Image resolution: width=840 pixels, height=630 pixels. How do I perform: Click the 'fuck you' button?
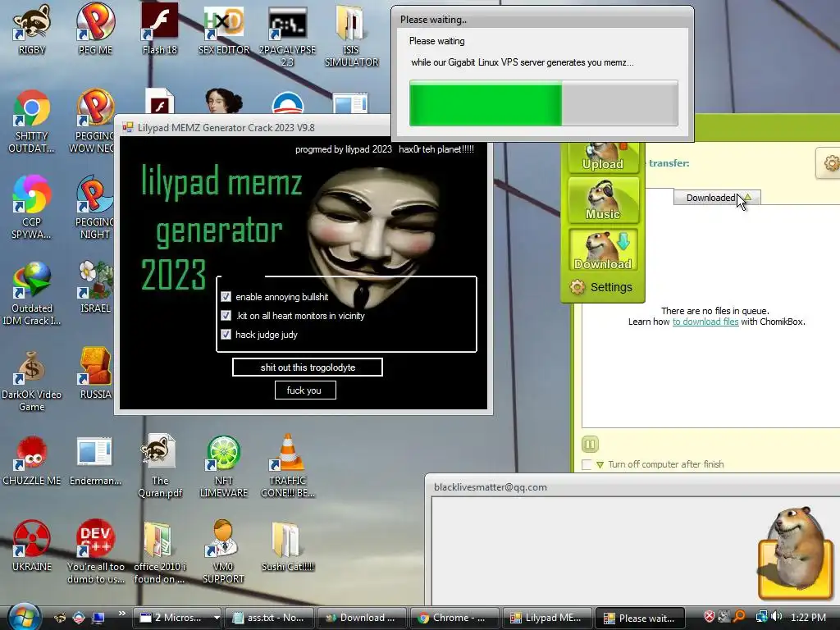[305, 390]
